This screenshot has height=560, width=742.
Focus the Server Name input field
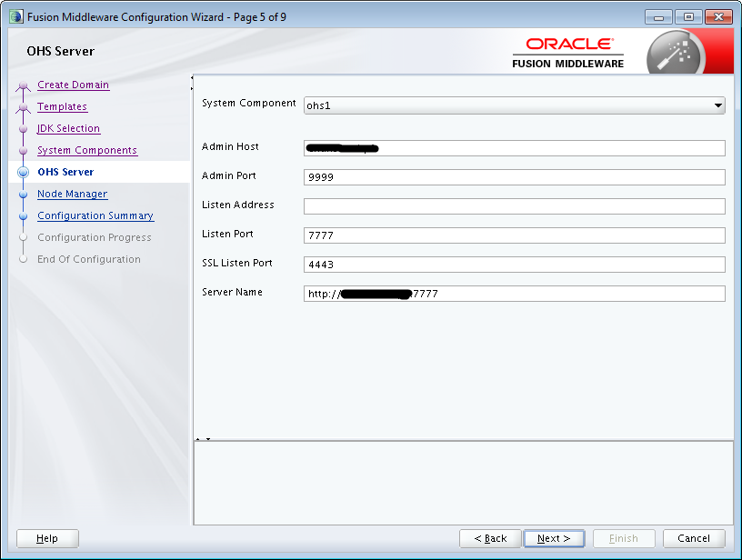(515, 294)
